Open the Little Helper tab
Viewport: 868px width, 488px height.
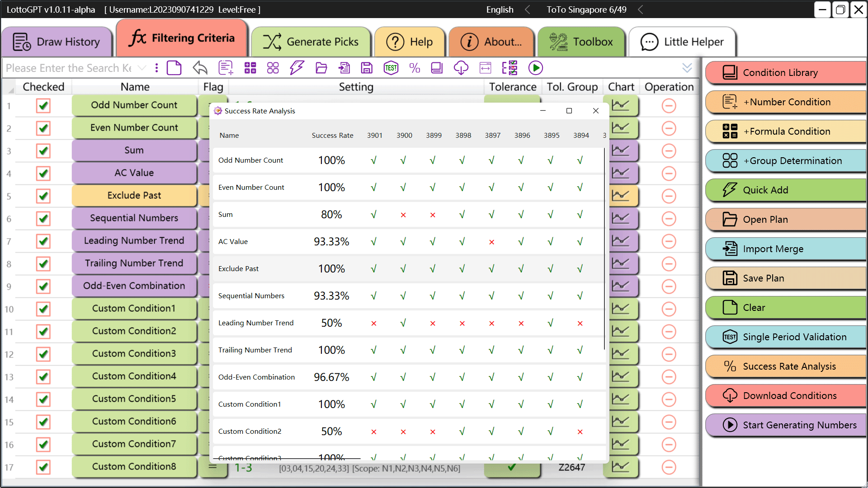tap(682, 42)
